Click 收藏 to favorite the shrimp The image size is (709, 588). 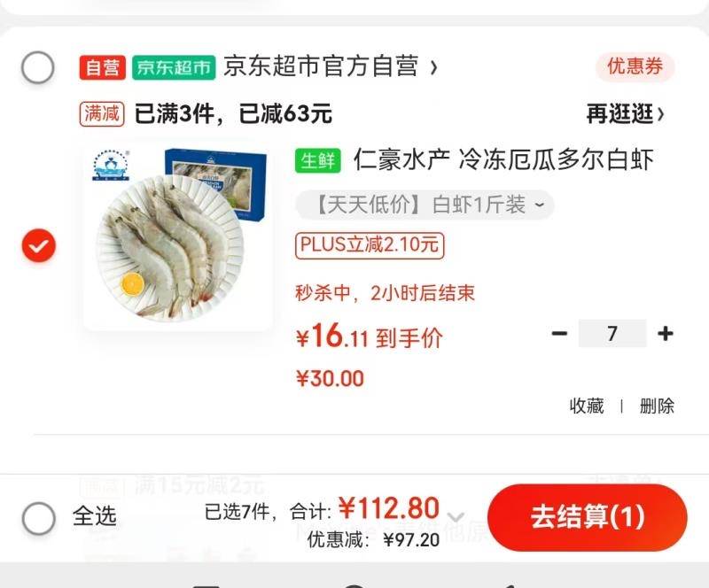coord(587,406)
